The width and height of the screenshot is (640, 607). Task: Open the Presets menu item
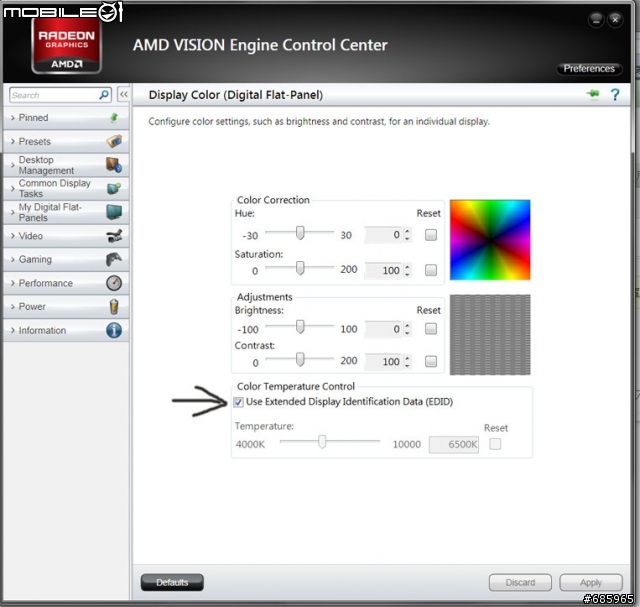coord(66,141)
